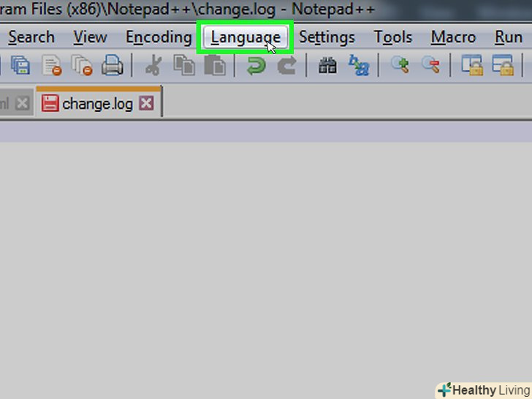Click the Paste clipboard icon
This screenshot has width=532, height=399.
coord(214,65)
